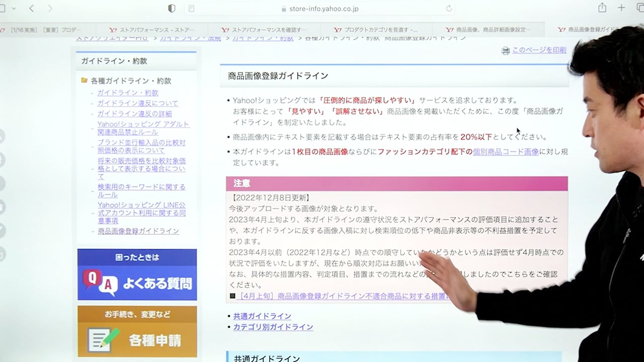The image size is (644, 362).
Task: Click the pink 注意 notice header
Action: coord(397,184)
